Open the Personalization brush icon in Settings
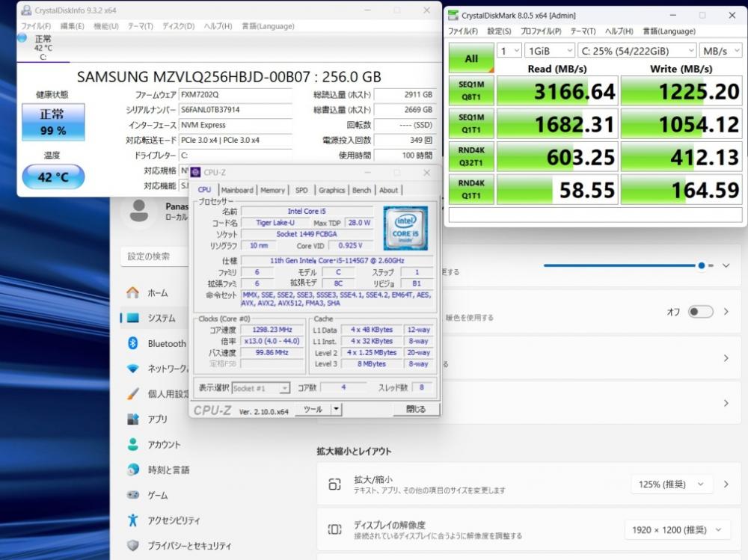 pos(132,393)
